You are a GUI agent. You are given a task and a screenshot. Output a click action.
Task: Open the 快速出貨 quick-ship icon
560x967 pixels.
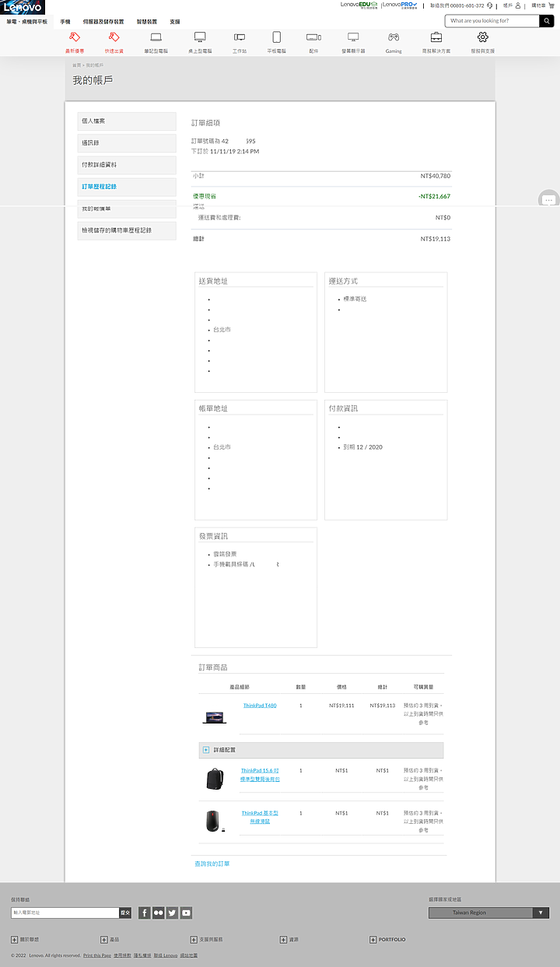[114, 37]
